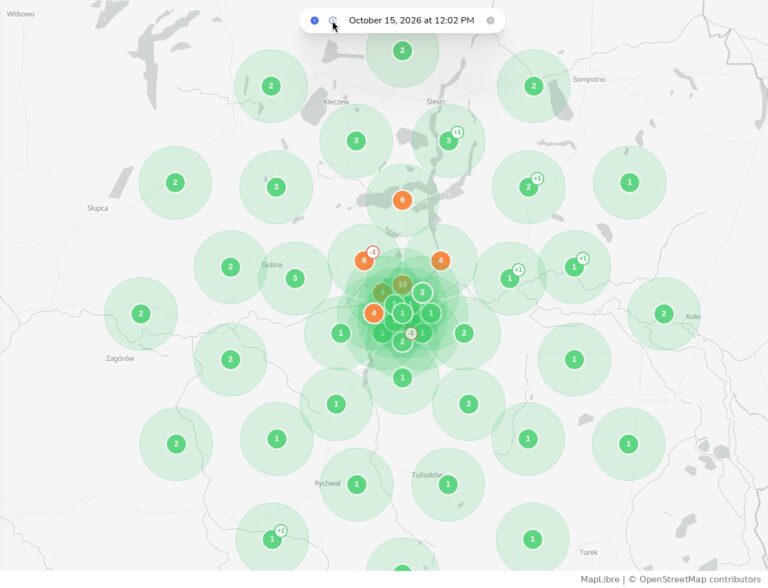Select the orange marker numbered 8
Viewport: 768px width, 588px height.
click(364, 261)
